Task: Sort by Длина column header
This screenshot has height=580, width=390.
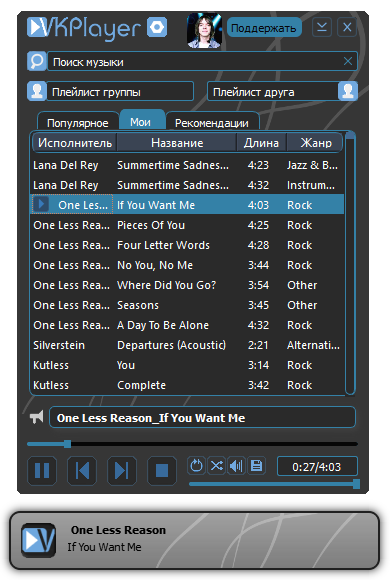Action: [261, 143]
